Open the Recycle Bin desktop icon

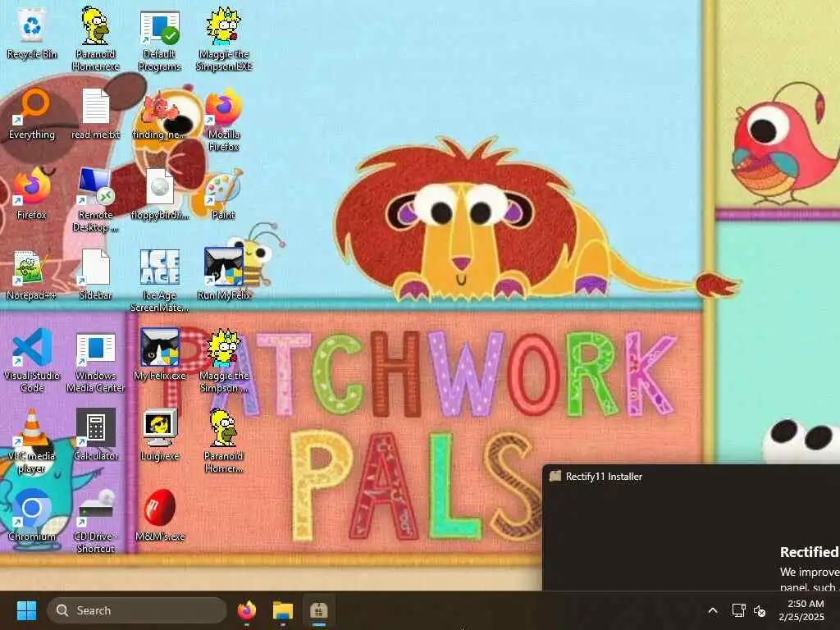click(32, 33)
